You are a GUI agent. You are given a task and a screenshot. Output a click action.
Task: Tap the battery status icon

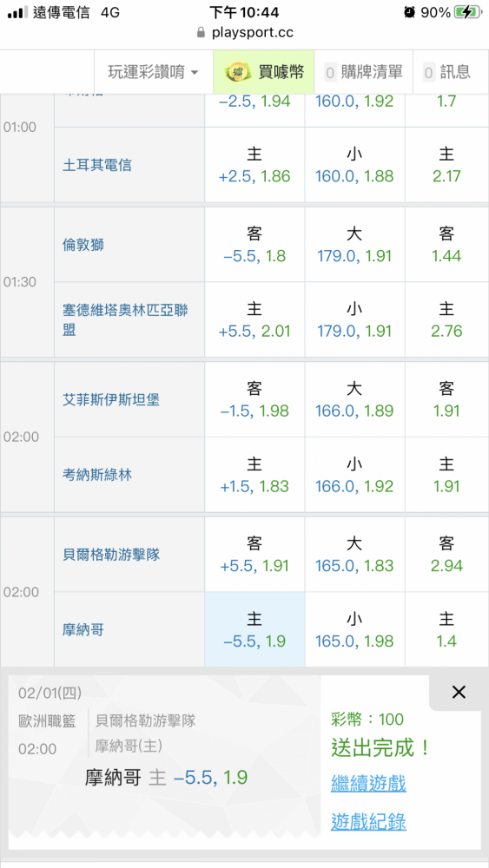click(466, 12)
